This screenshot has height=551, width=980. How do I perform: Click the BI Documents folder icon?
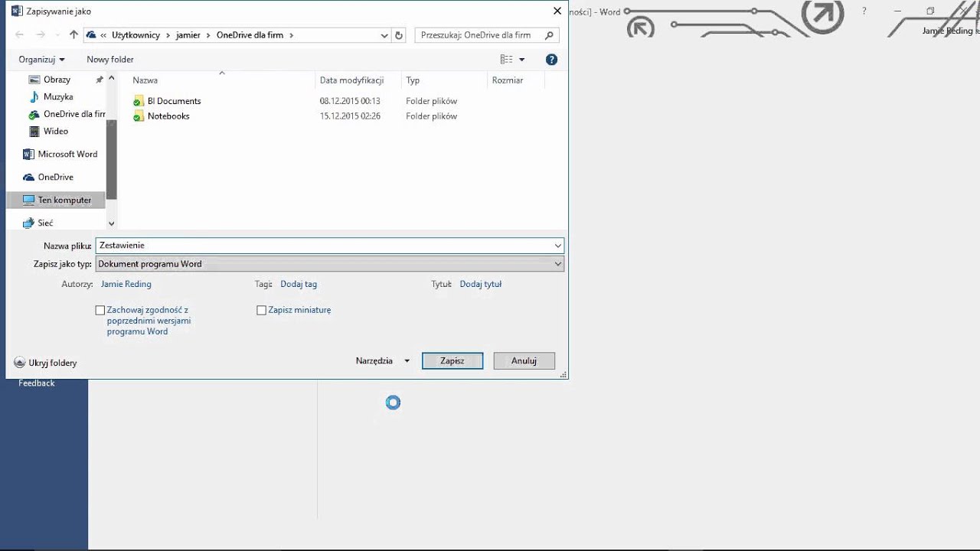click(x=138, y=101)
